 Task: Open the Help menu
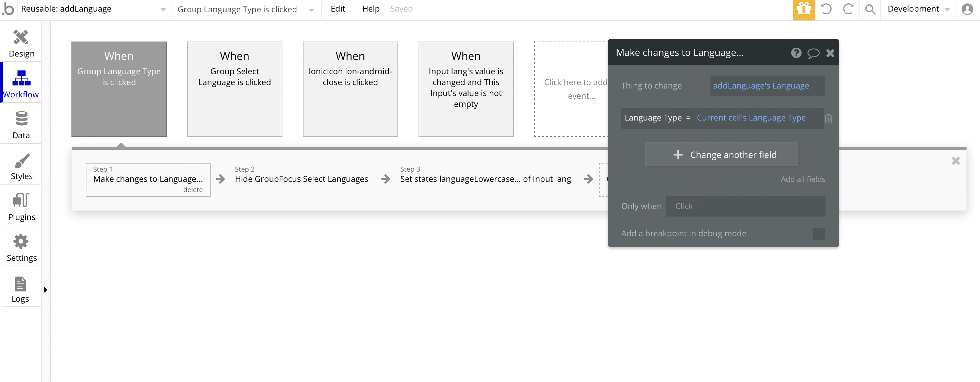371,9
